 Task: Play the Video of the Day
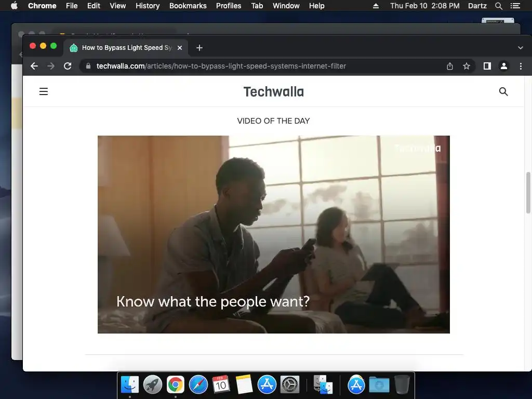pos(273,234)
